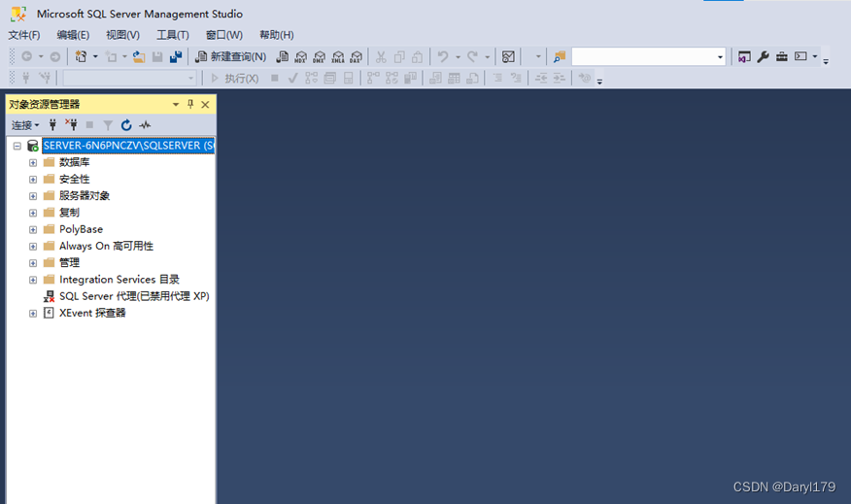The height and width of the screenshot is (504, 851).
Task: Select the 管理 tree item
Action: click(70, 262)
